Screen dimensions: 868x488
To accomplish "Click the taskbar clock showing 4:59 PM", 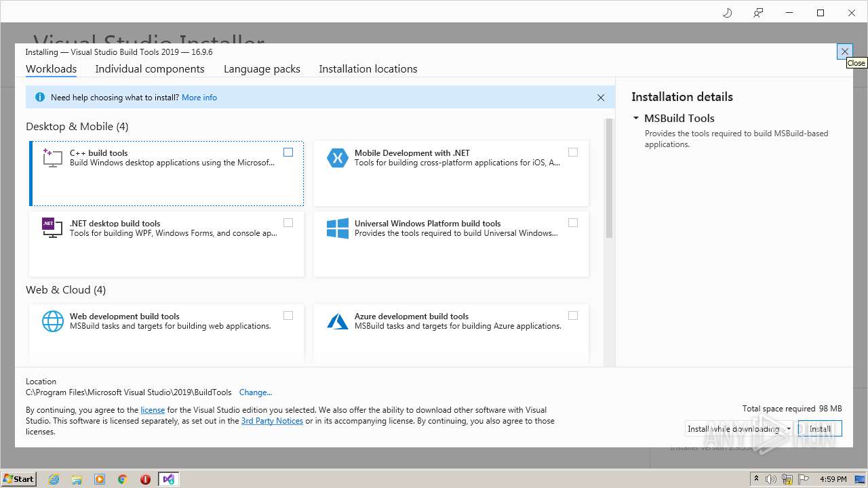I will click(x=833, y=479).
